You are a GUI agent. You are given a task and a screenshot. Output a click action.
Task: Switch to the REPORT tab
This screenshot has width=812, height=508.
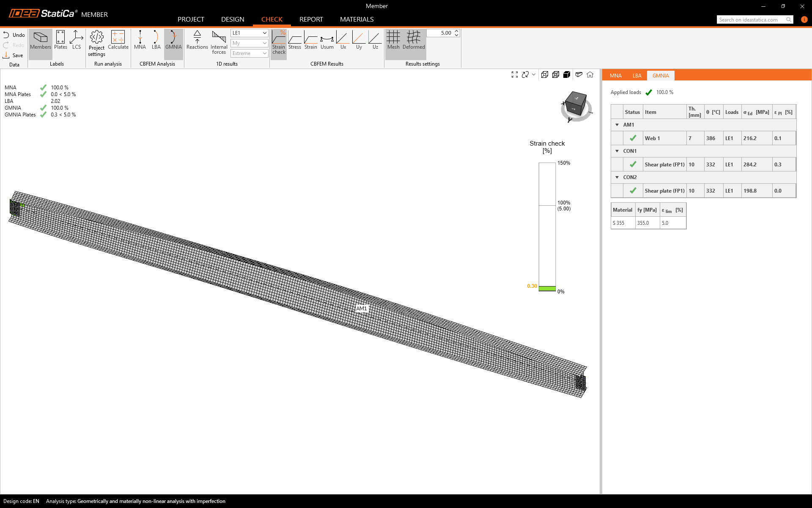click(x=311, y=19)
